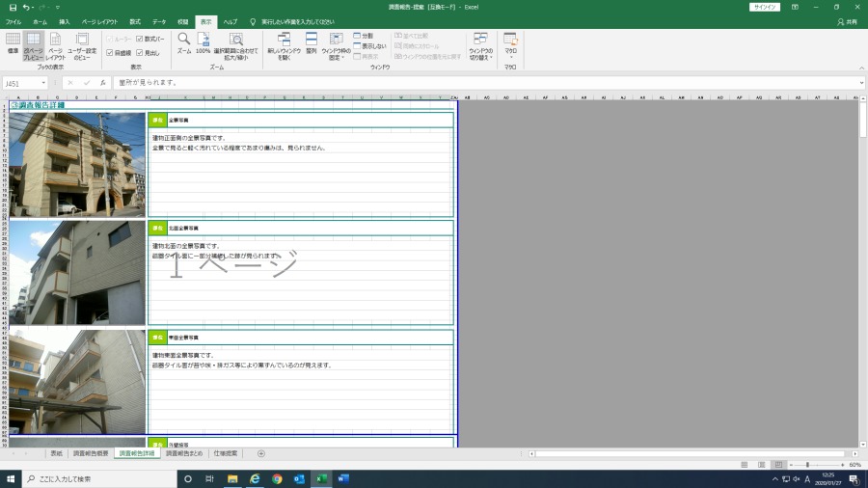868x488 pixels.
Task: Add a new sheet with plus icon
Action: coord(261,453)
